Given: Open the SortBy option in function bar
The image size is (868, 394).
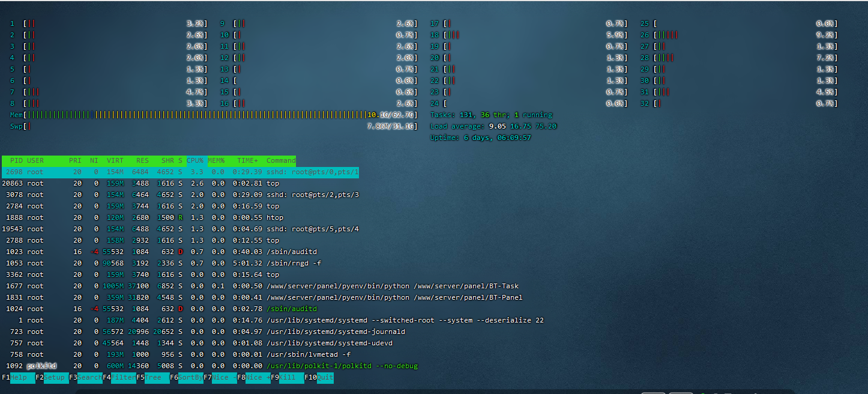Looking at the screenshot, I should [x=190, y=378].
